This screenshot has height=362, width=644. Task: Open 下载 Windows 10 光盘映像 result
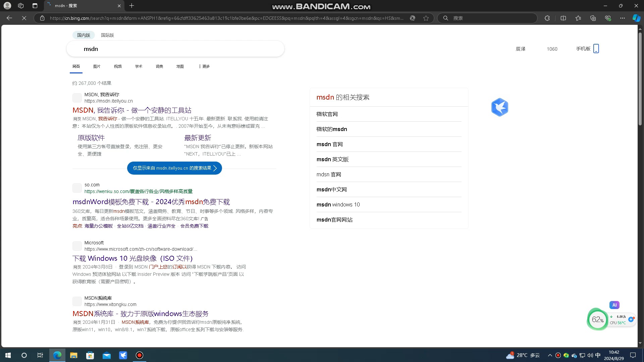pyautogui.click(x=132, y=258)
